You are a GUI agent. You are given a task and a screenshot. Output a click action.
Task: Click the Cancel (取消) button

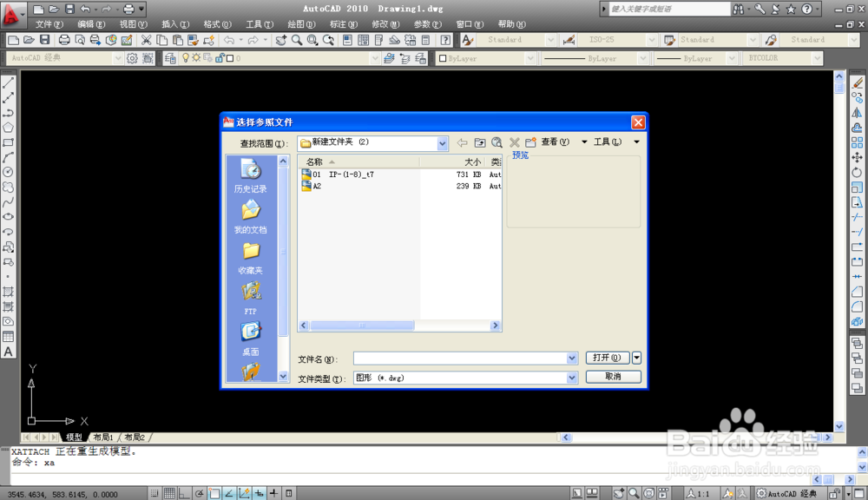tap(614, 377)
